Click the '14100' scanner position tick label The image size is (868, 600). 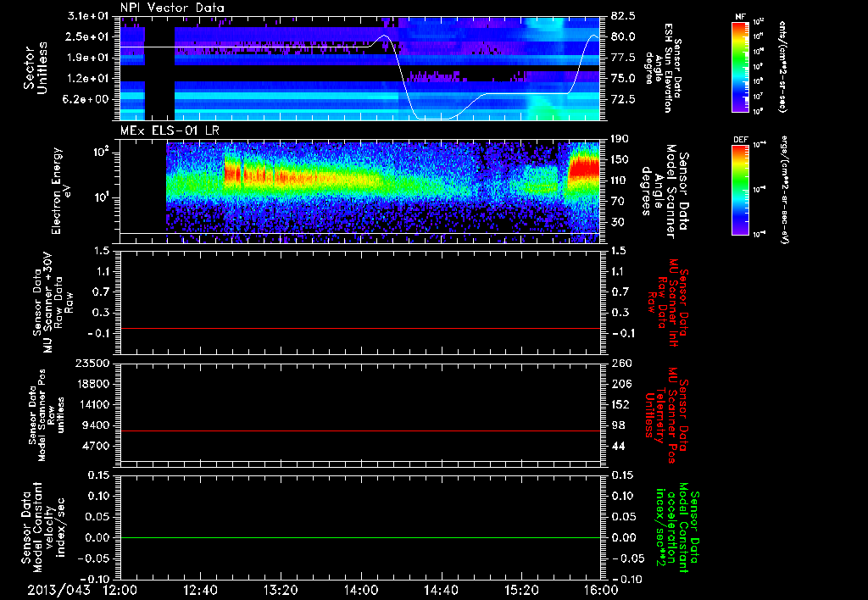pos(95,404)
